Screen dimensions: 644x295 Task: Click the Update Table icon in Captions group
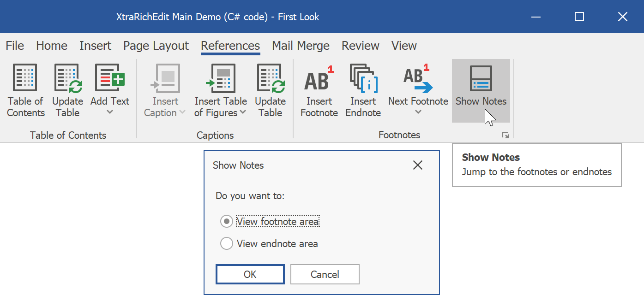click(270, 78)
